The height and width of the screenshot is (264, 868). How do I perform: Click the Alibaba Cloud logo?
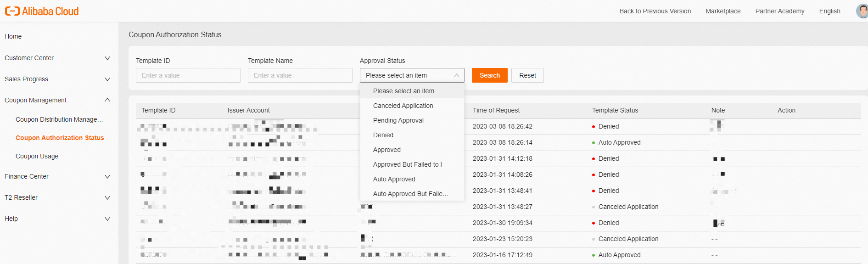click(42, 11)
